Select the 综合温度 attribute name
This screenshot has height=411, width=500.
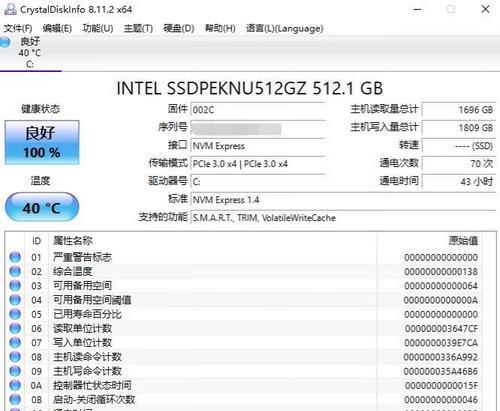point(72,271)
